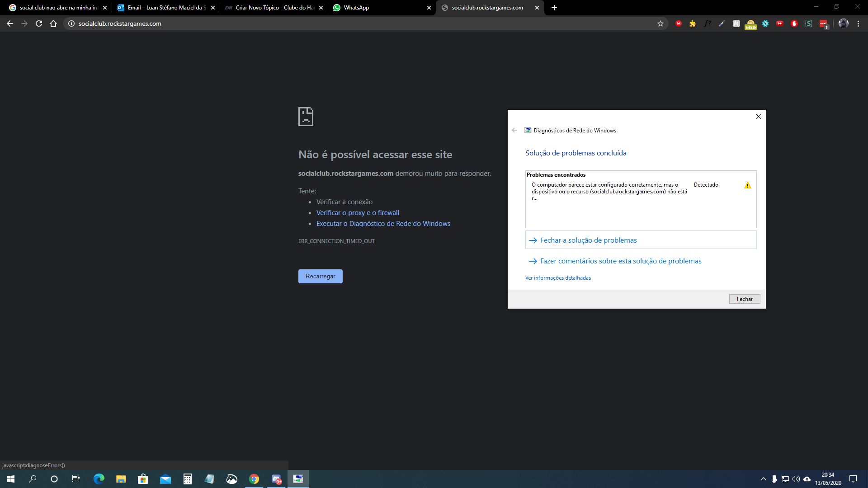Viewport: 868px width, 488px height.
Task: Open Windows taskbar search
Action: click(x=33, y=479)
